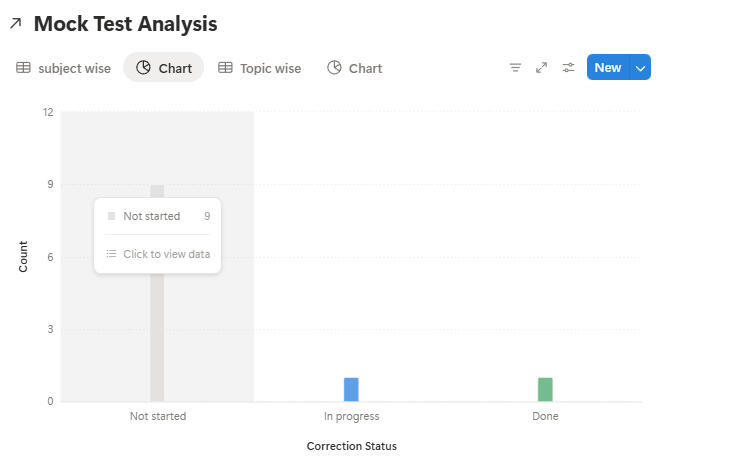The image size is (731, 468).
Task: Open the view settings sliders icon
Action: click(x=568, y=68)
